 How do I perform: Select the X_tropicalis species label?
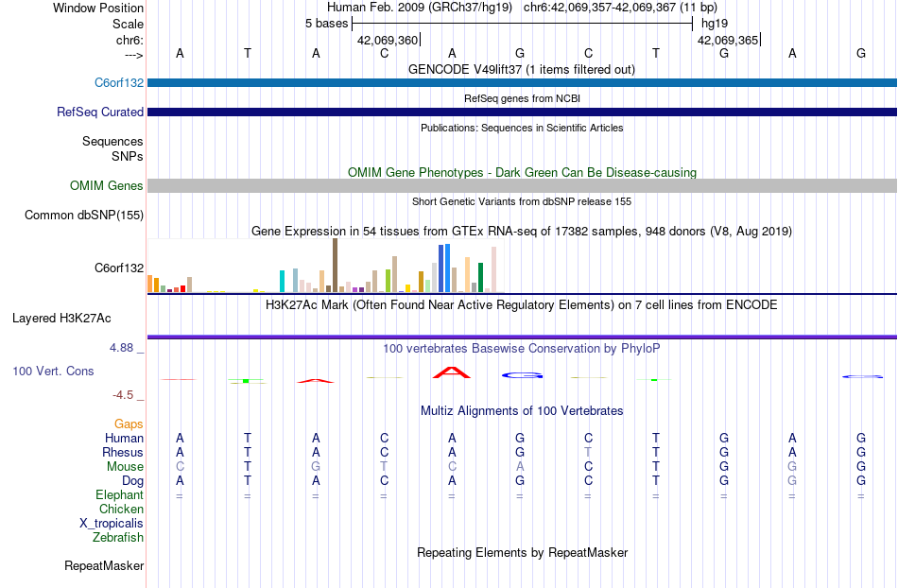coord(112,524)
